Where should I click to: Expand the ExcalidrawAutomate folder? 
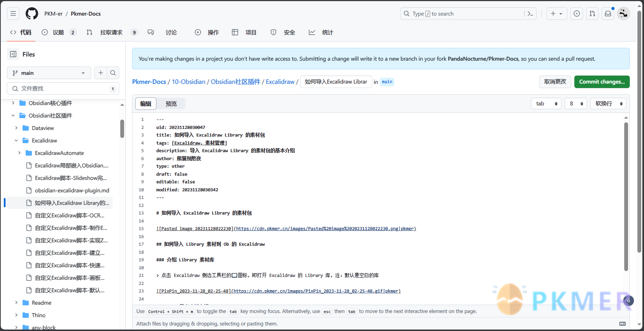(19, 153)
